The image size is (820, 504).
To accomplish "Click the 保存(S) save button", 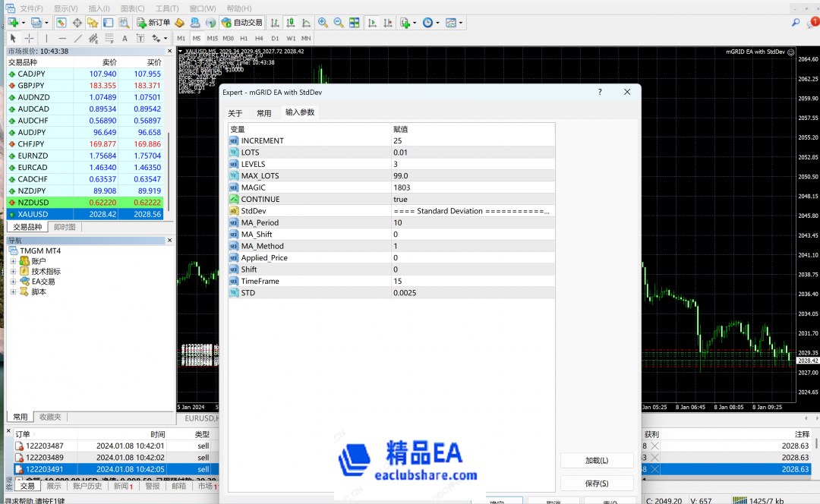I will tap(597, 484).
